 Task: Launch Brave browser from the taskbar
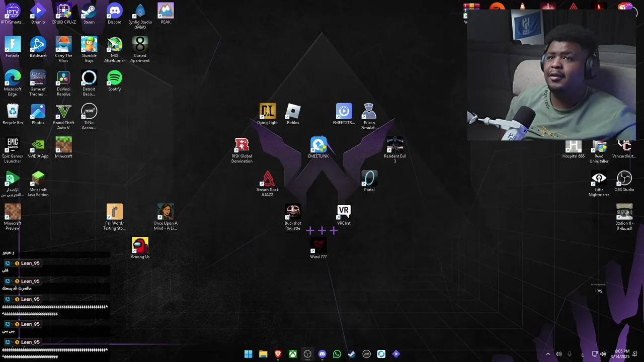[278, 354]
